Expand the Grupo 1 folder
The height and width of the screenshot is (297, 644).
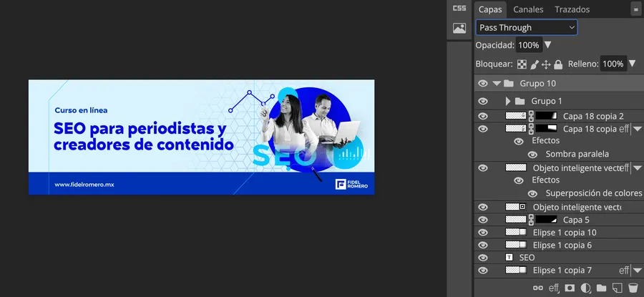click(x=508, y=101)
